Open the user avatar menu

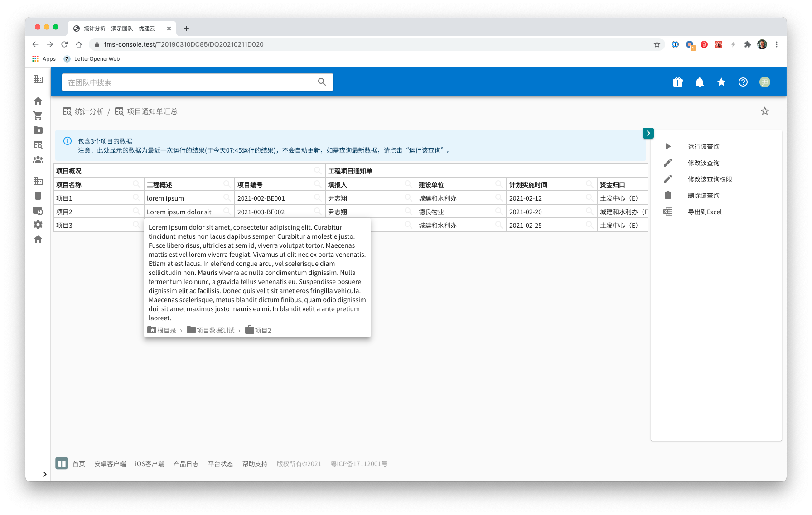click(x=764, y=82)
